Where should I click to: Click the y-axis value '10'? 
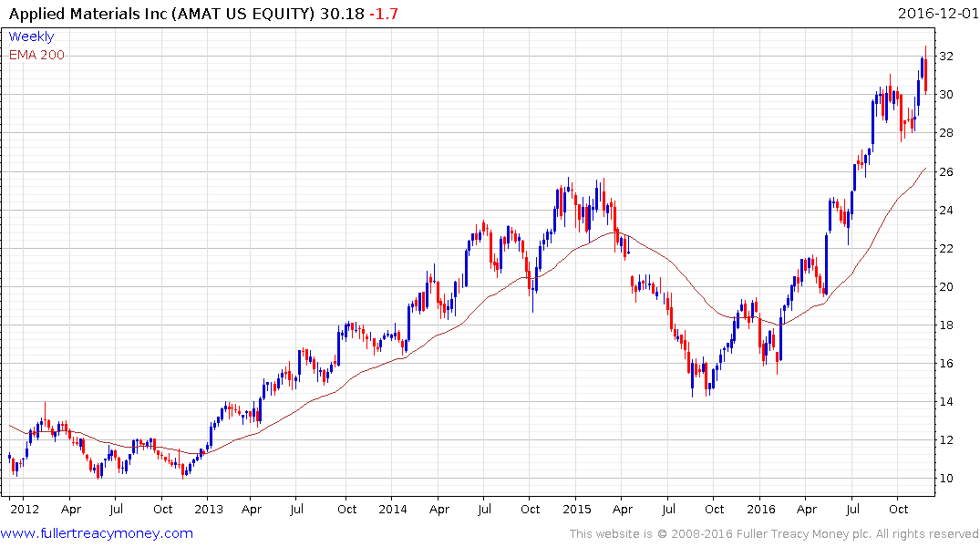pyautogui.click(x=946, y=479)
